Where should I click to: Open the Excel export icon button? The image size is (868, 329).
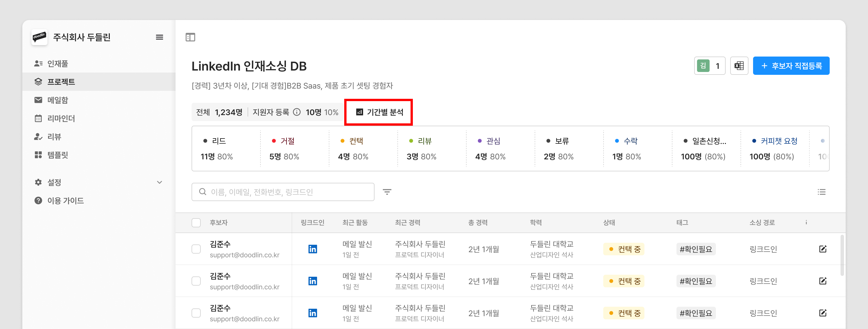(739, 66)
